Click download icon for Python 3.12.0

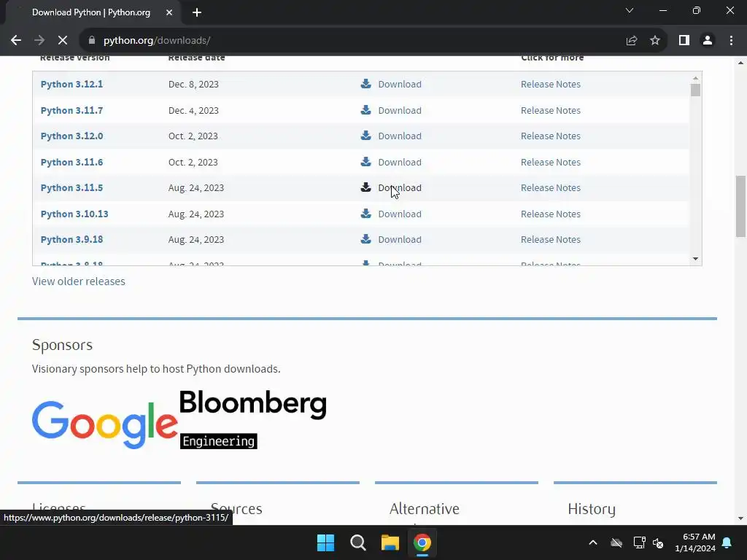pyautogui.click(x=366, y=136)
